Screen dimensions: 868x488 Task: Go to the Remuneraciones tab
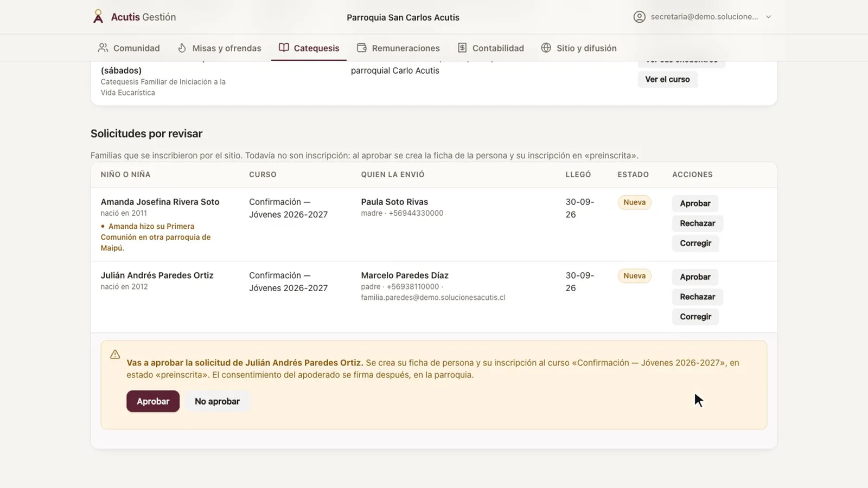point(398,48)
